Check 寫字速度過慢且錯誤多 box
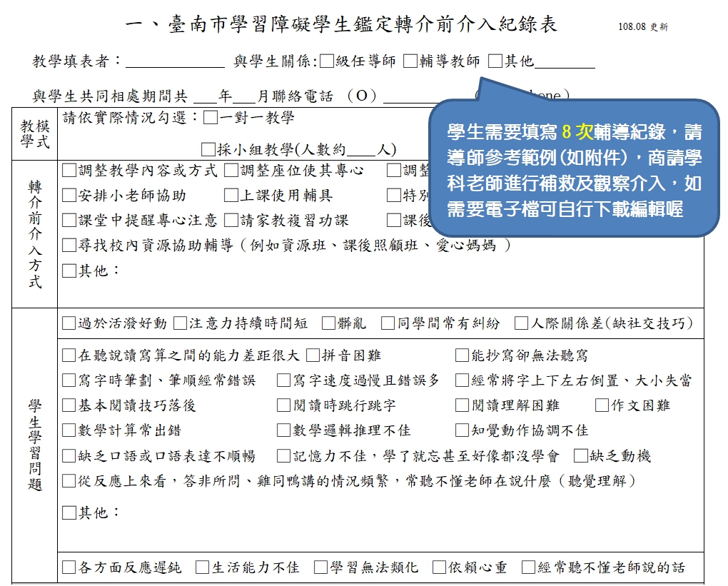 click(283, 380)
